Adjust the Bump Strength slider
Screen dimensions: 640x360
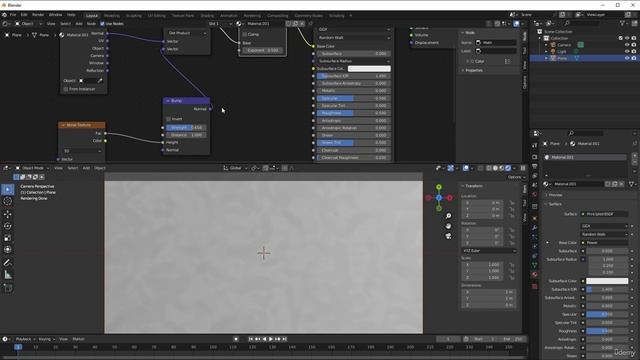coord(186,128)
